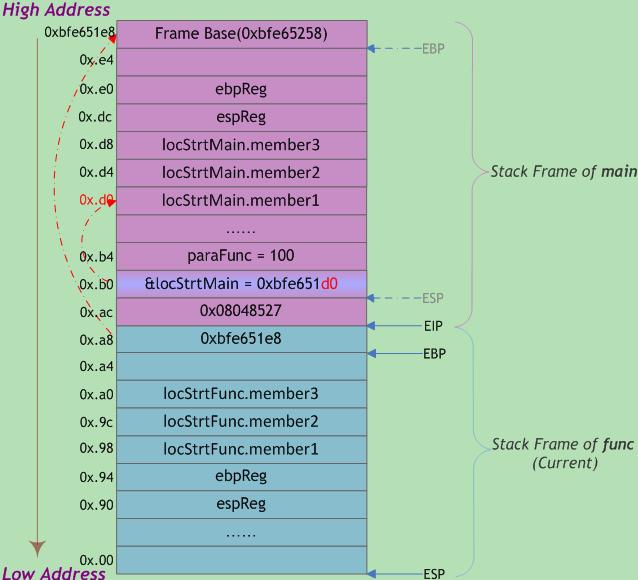Click the "Stack Frame of main" label

(563, 172)
